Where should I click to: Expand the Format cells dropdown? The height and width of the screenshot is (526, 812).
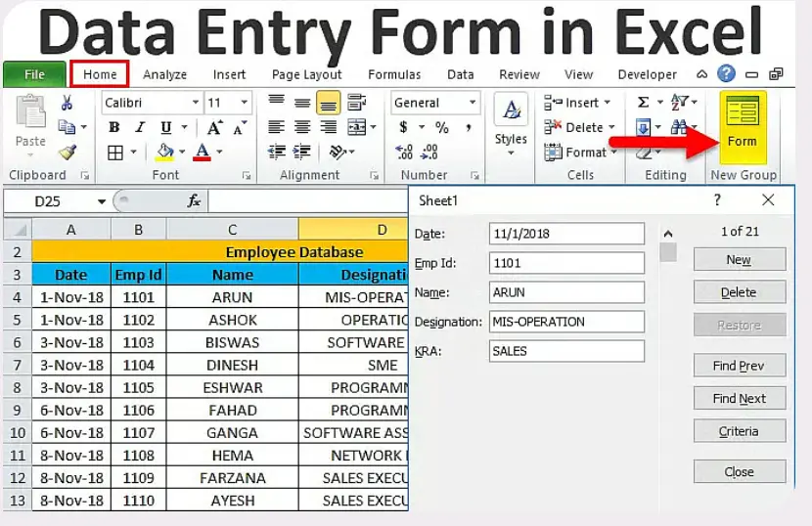(x=613, y=153)
